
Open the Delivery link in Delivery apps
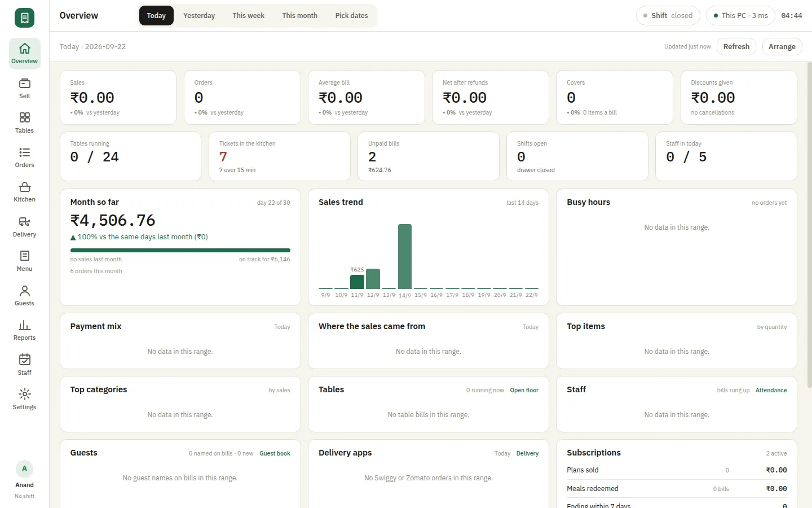pos(527,454)
